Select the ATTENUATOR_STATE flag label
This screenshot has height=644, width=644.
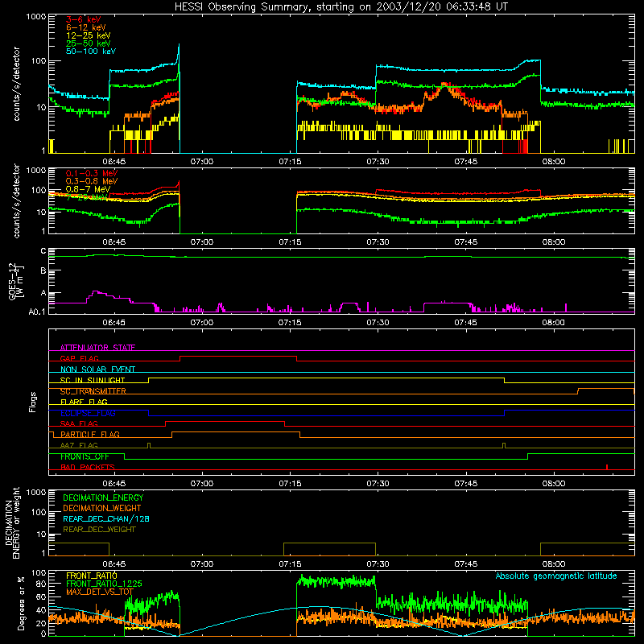[97, 348]
